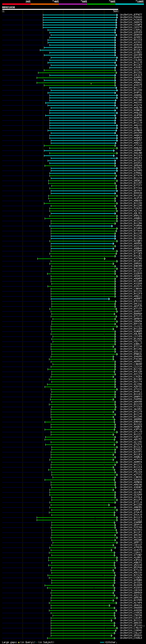Screen dimensions: 146x644
Task: Click the UniRef100_B7K330 hit label
Action: pos(131,301)
